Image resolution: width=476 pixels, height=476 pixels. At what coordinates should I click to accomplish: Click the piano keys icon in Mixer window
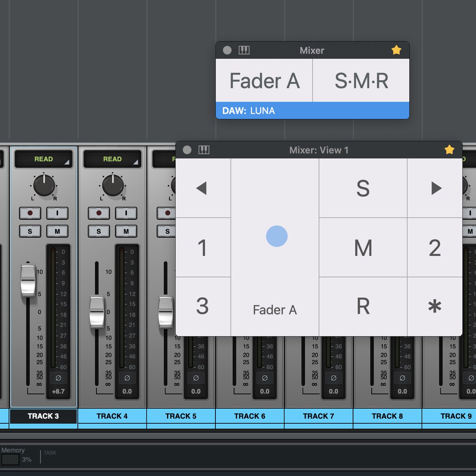coord(244,50)
